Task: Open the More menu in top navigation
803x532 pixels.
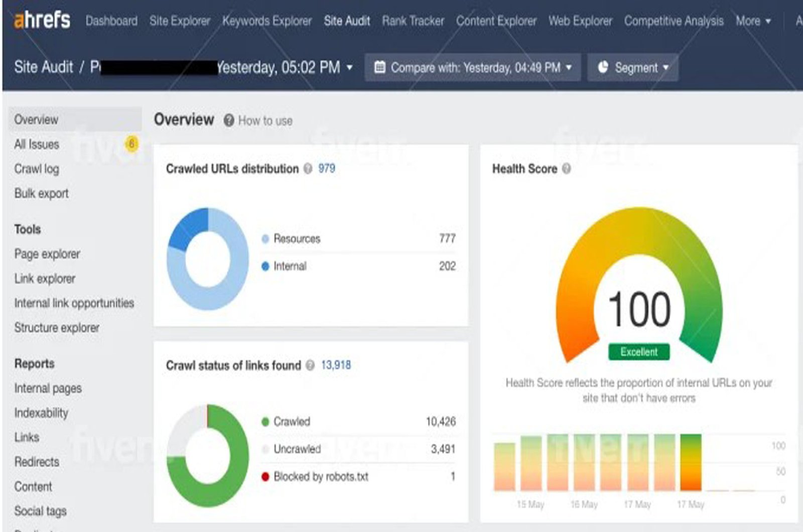Action: click(x=753, y=21)
